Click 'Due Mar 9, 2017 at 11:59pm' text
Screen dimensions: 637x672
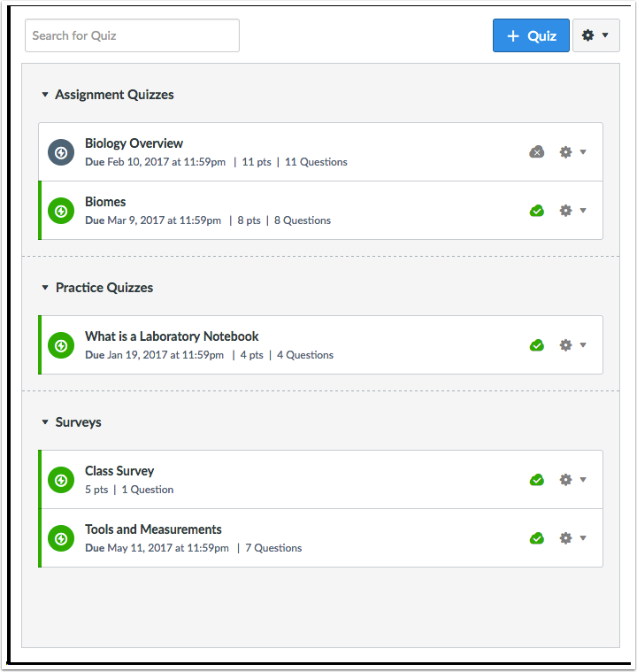coord(153,220)
